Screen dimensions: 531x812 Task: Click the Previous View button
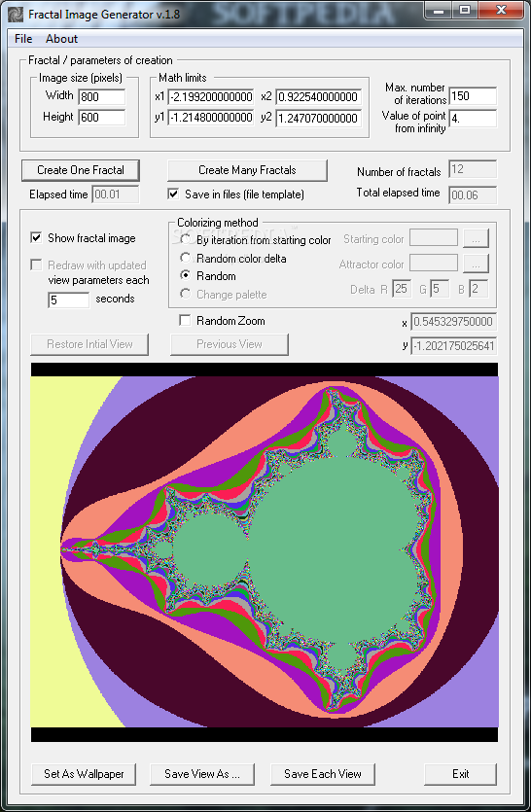(x=230, y=344)
